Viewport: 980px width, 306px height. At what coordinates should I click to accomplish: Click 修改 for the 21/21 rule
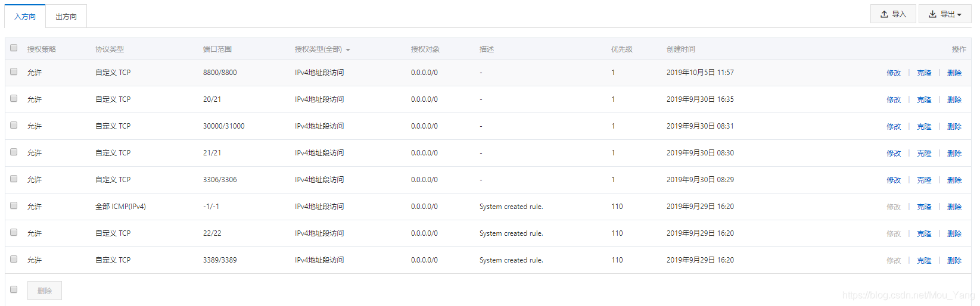click(x=894, y=154)
